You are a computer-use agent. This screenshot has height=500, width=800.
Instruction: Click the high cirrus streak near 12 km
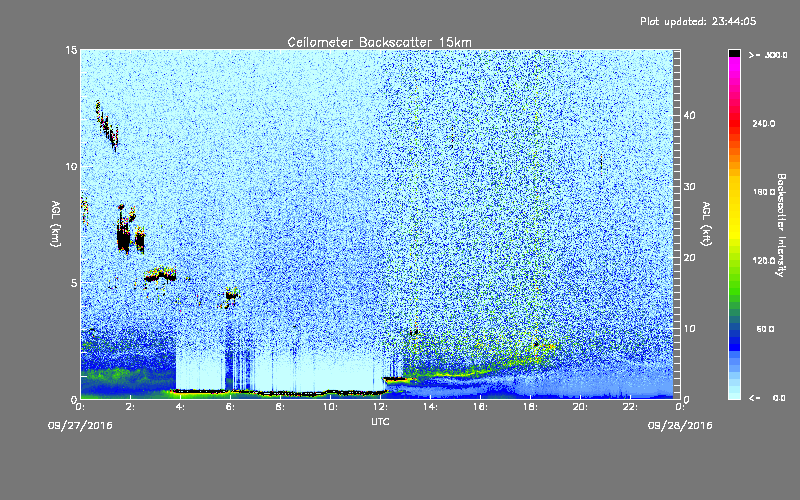click(107, 126)
